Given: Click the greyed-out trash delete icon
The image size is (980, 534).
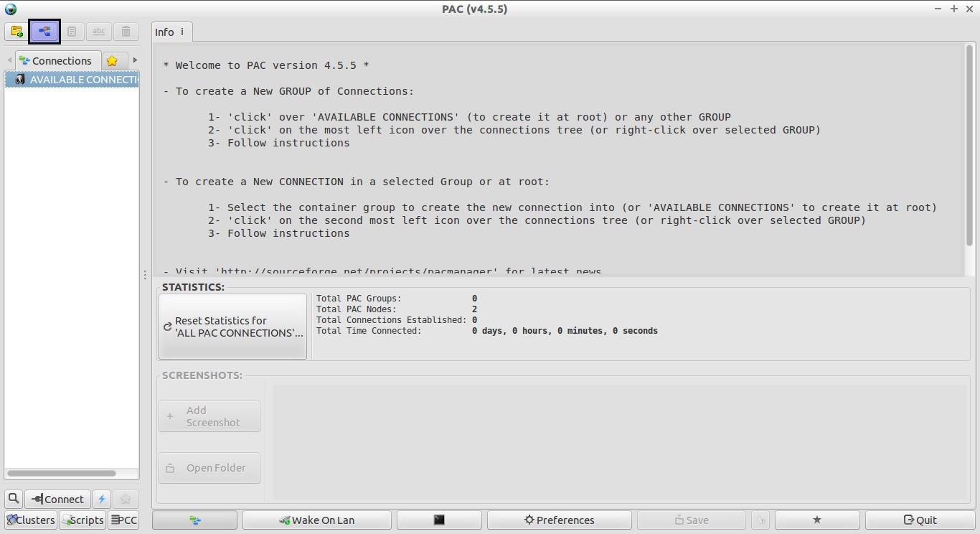Looking at the screenshot, I should [126, 32].
